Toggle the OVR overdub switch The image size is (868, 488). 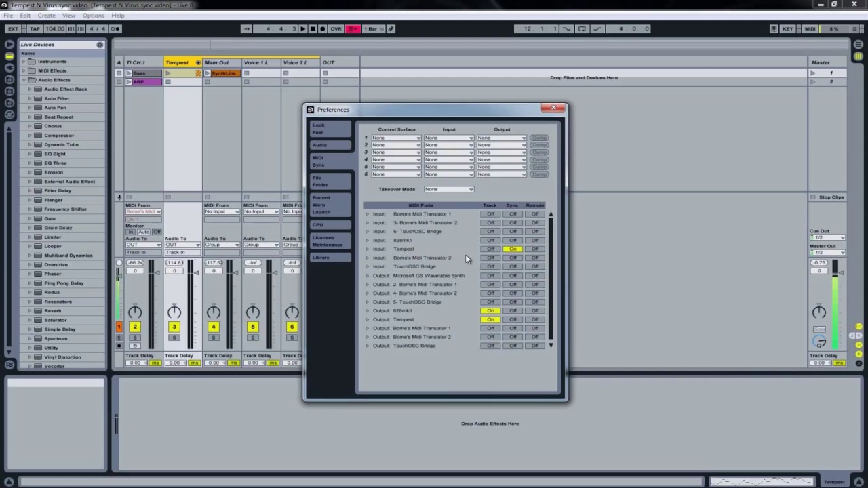[336, 28]
